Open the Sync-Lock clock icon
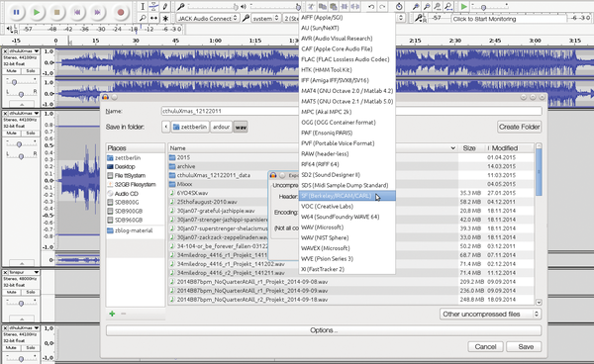The height and width of the screenshot is (364, 594). click(x=399, y=7)
